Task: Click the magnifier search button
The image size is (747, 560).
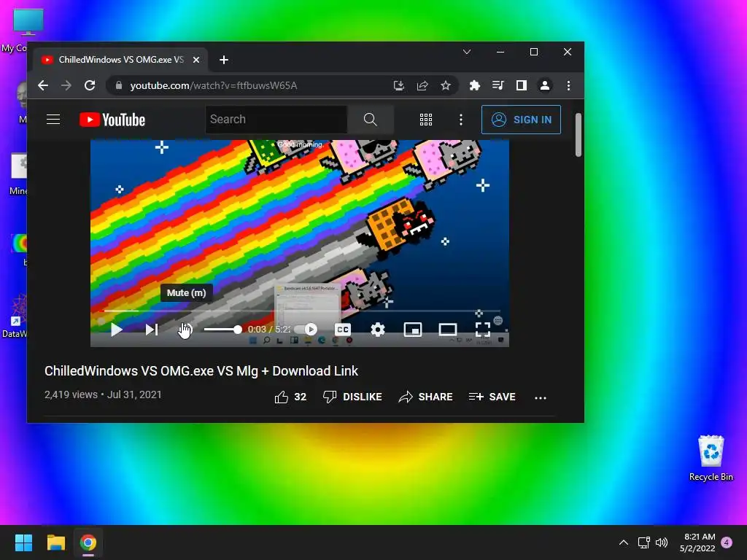Action: (x=370, y=119)
